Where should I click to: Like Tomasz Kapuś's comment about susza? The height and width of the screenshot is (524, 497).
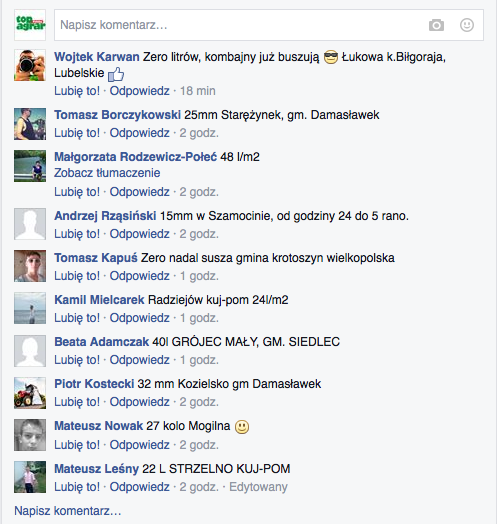[x=77, y=276]
